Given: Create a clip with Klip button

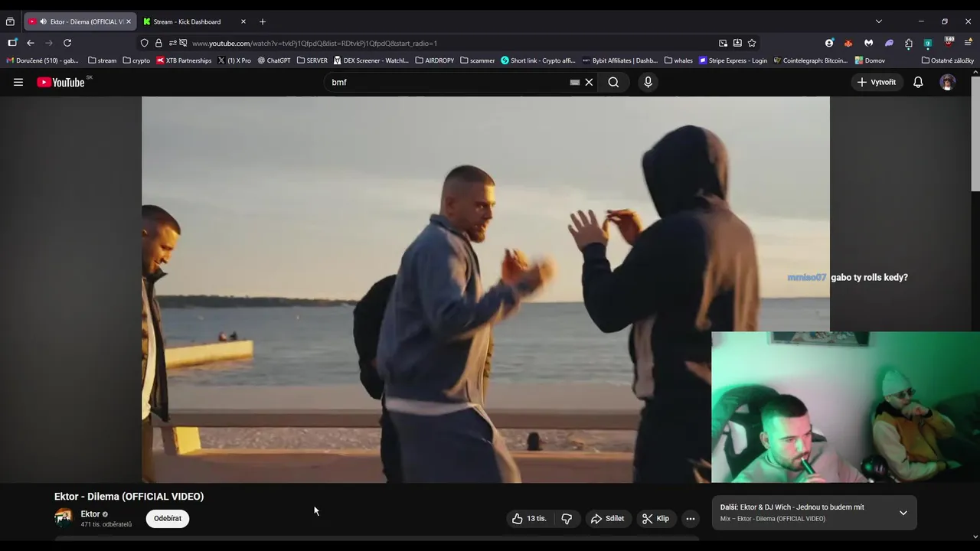Looking at the screenshot, I should (x=655, y=519).
